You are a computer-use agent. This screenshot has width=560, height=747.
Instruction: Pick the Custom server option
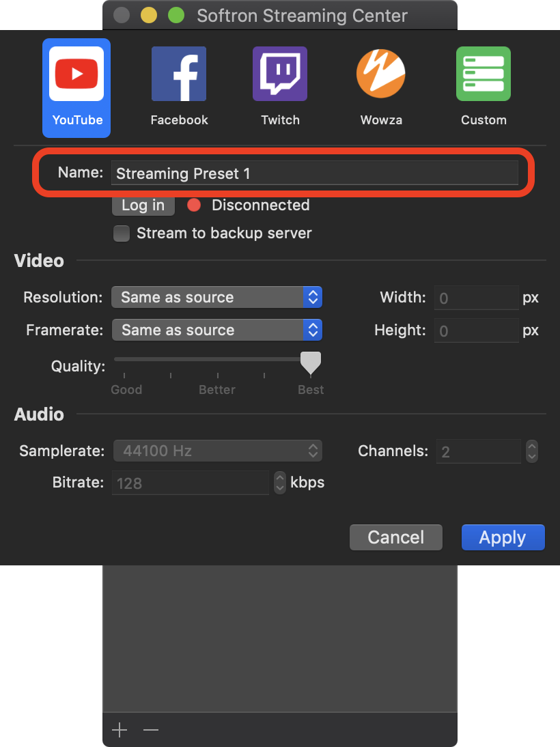tap(484, 88)
